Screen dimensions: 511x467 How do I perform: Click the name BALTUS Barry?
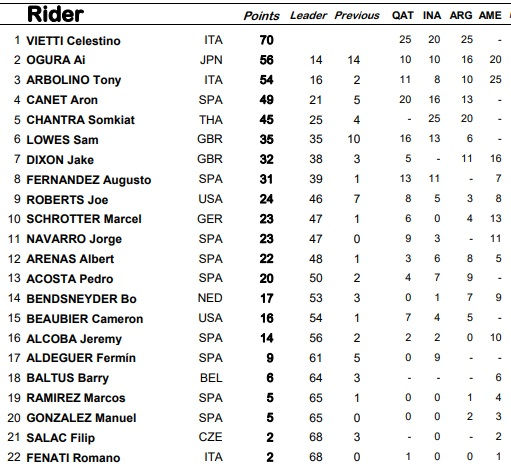click(68, 378)
